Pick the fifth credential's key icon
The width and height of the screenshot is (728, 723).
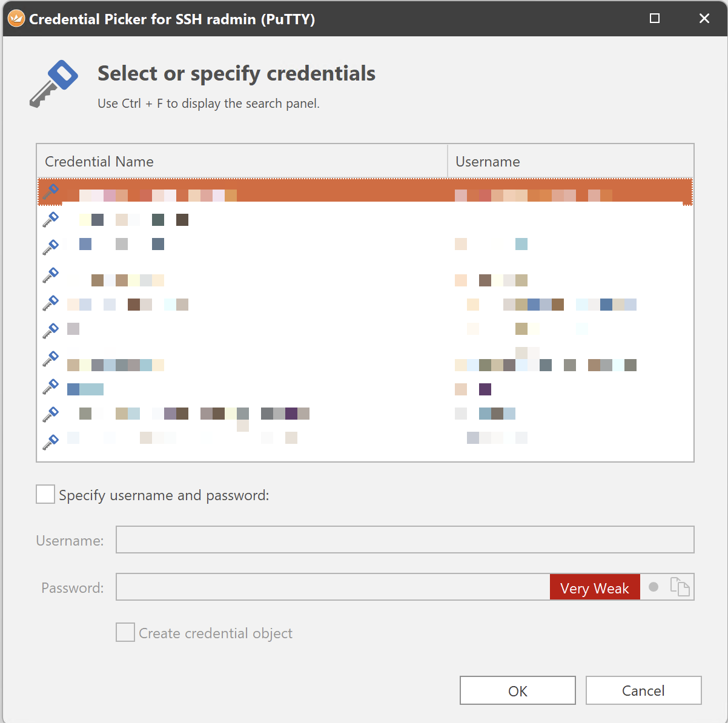click(x=51, y=302)
